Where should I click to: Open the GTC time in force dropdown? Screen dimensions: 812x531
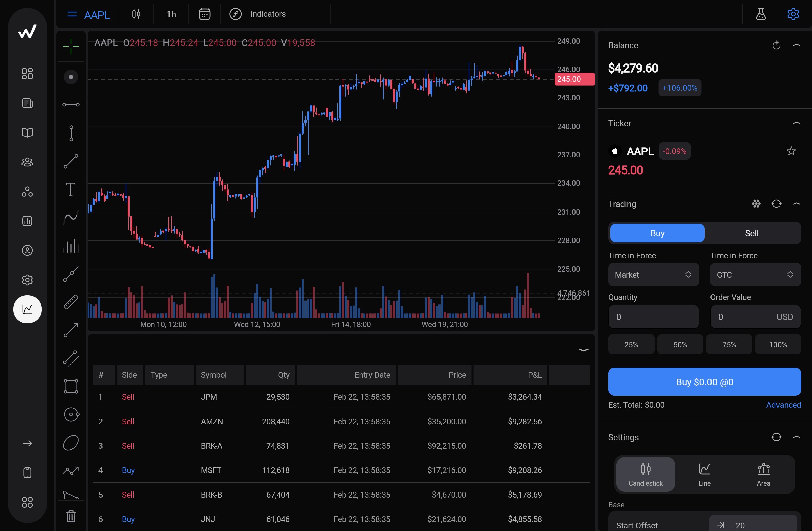(x=755, y=275)
